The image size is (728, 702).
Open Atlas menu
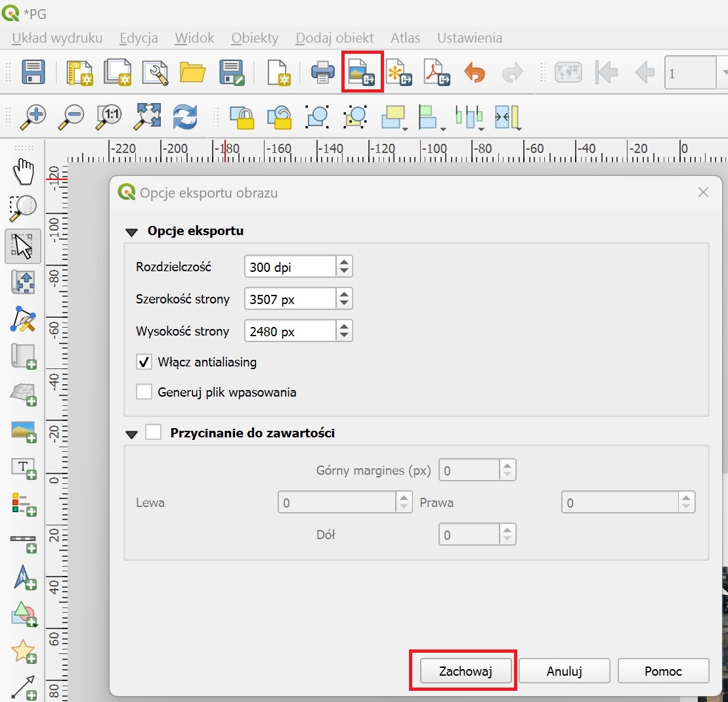click(x=405, y=37)
